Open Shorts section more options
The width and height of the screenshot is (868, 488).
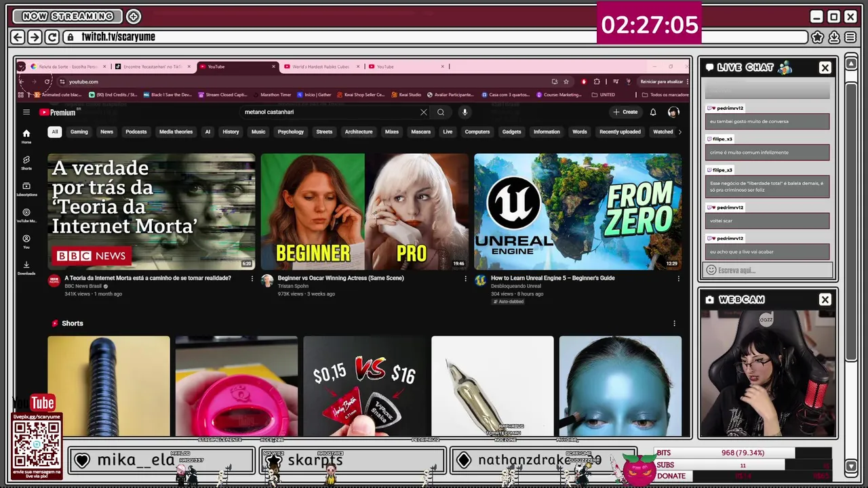674,323
